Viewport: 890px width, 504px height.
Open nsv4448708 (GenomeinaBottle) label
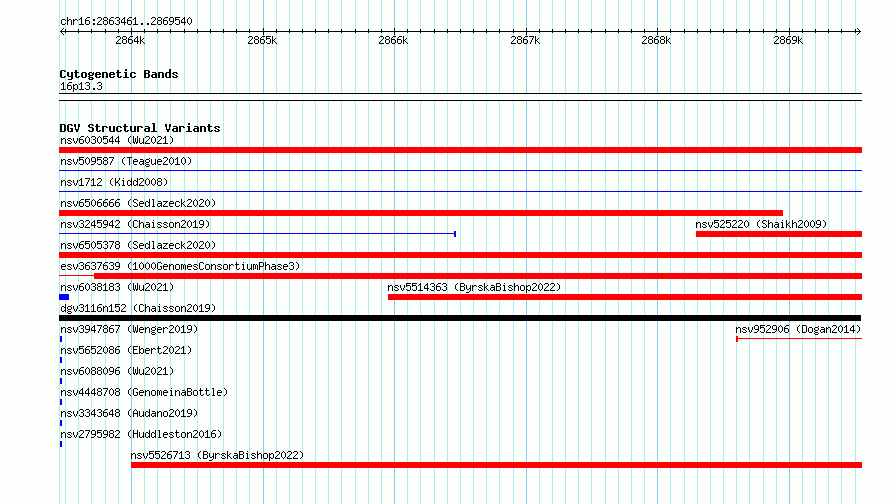coord(144,392)
